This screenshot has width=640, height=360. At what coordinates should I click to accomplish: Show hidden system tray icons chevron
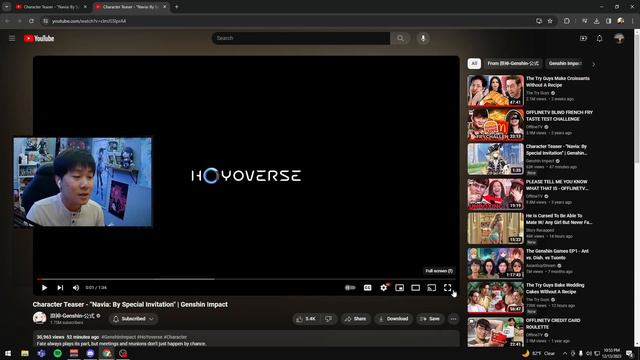pos(565,353)
